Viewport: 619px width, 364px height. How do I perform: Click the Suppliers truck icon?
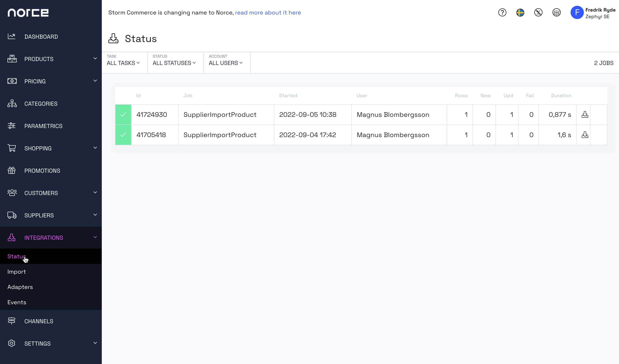tap(12, 215)
